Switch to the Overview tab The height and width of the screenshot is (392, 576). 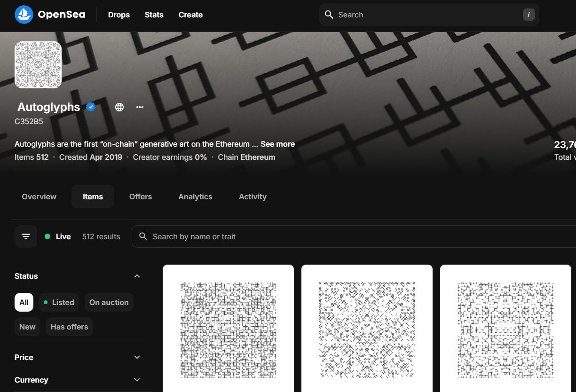tap(39, 196)
